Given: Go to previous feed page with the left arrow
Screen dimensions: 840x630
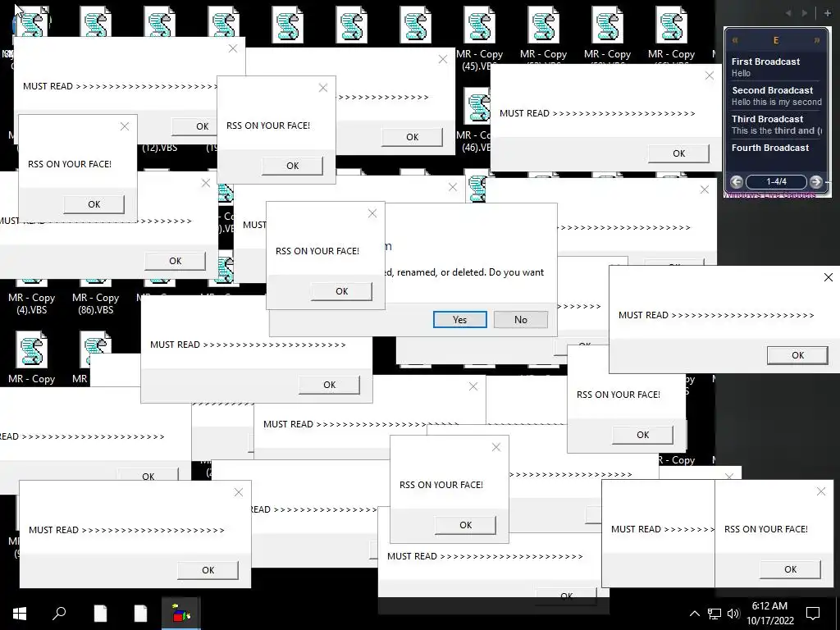Looking at the screenshot, I should tap(737, 181).
